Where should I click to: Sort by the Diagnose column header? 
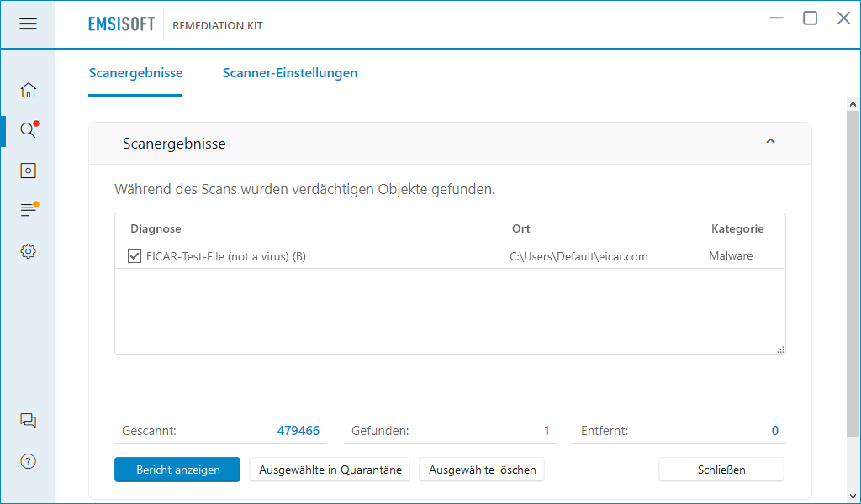(x=156, y=228)
